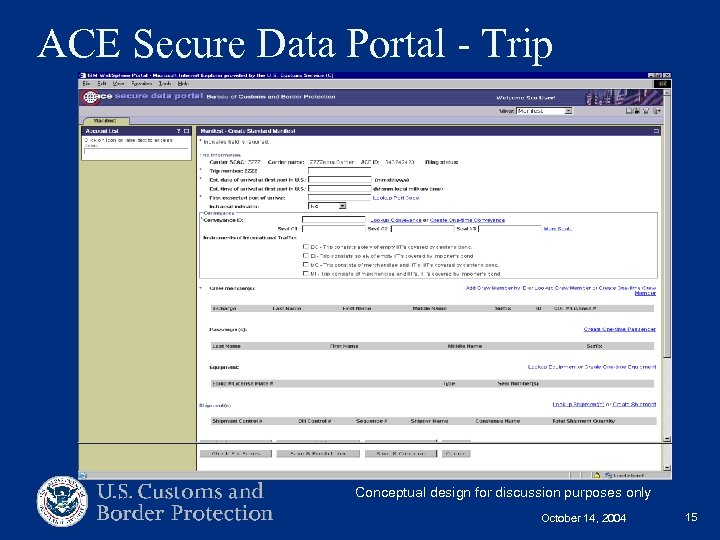
Task: Click the Trip number input field
Action: pos(339,171)
